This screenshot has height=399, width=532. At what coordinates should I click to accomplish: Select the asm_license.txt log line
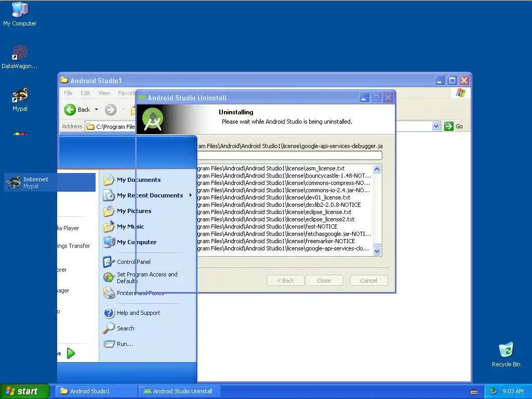pyautogui.click(x=271, y=168)
